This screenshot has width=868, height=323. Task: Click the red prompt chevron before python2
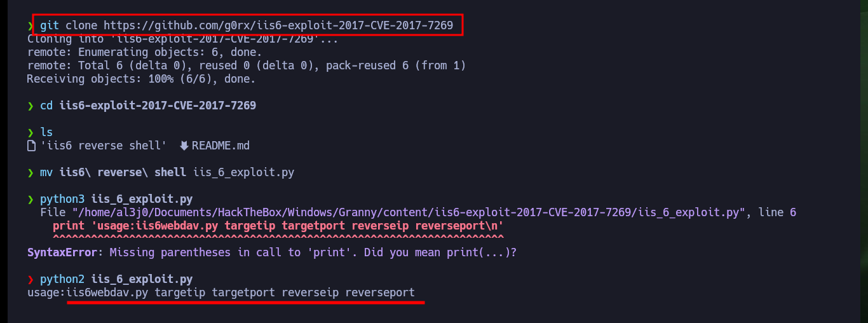coord(31,279)
